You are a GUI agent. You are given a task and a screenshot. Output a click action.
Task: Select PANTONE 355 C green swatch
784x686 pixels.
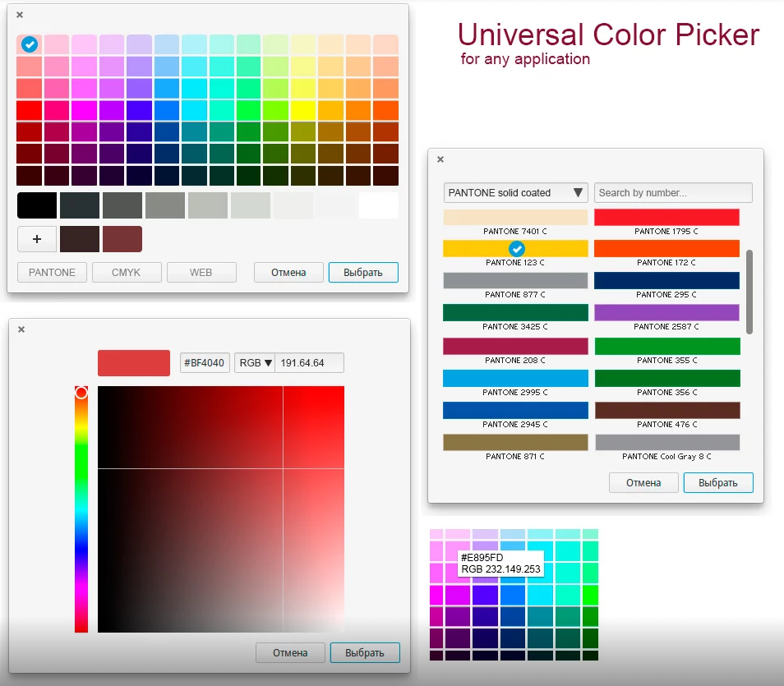667,346
